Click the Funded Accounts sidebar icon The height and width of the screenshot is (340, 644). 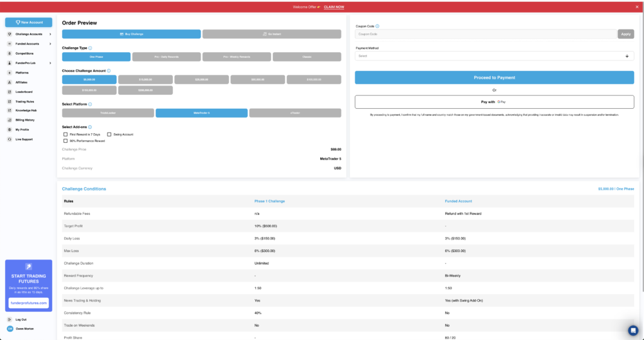pyautogui.click(x=9, y=43)
